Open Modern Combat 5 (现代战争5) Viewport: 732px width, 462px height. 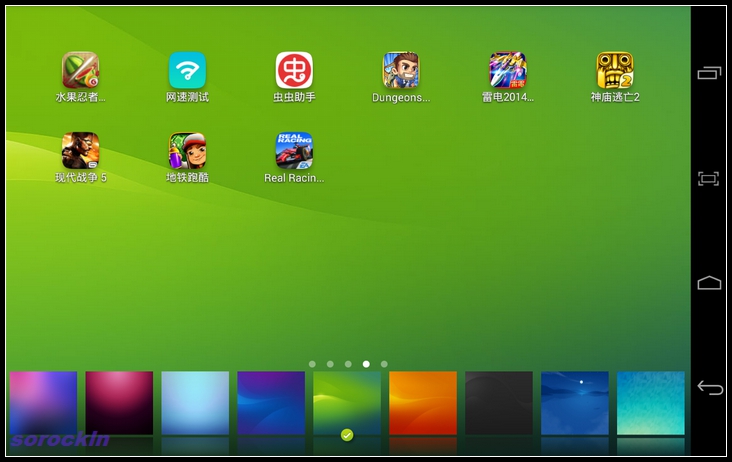coord(80,152)
